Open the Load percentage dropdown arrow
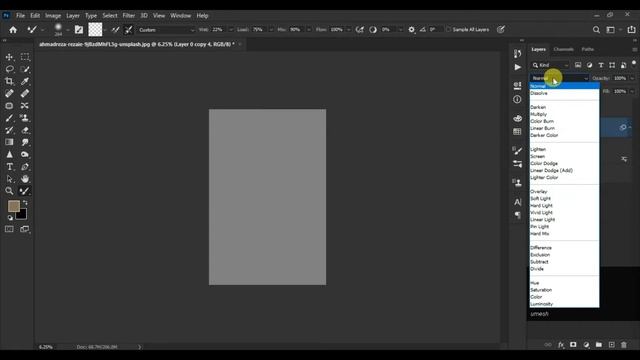 [x=271, y=30]
